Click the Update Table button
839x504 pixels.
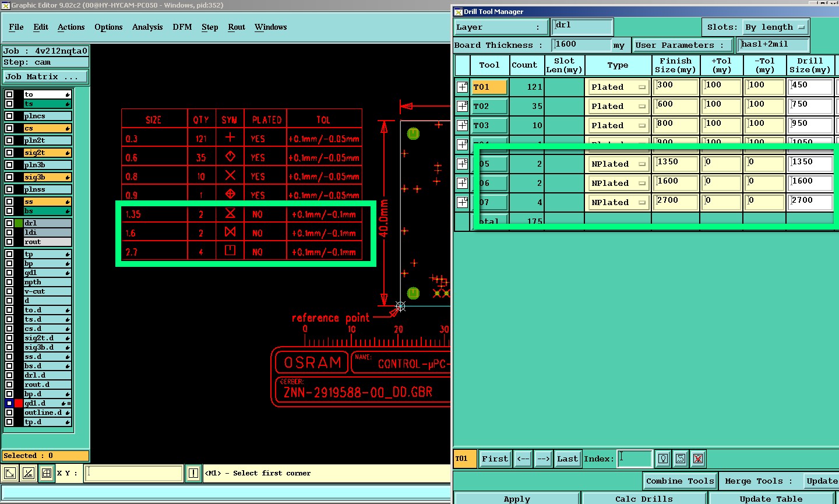point(771,499)
